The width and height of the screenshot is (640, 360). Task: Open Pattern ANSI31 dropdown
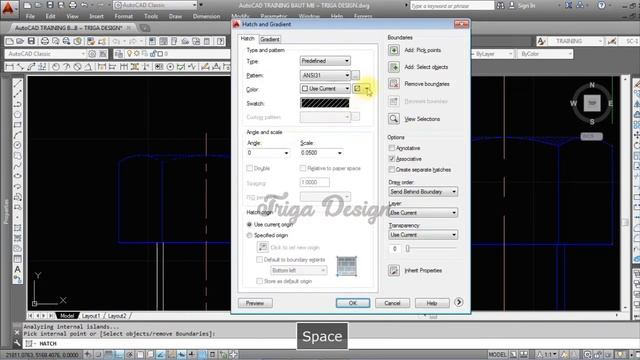pos(325,75)
